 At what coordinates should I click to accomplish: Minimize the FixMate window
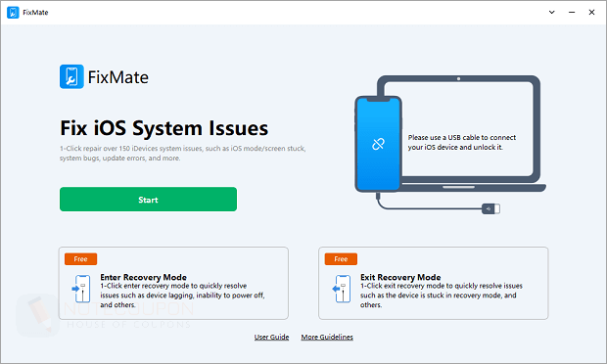[572, 13]
